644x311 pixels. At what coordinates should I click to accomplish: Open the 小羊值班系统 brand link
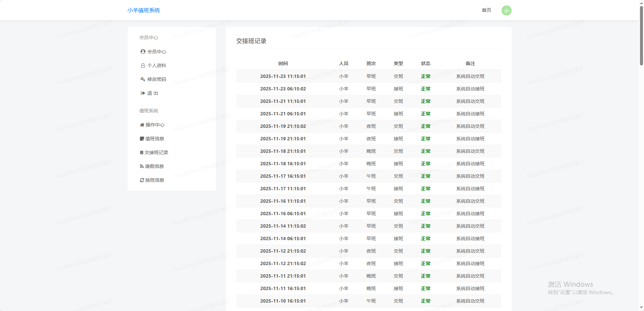coord(143,10)
